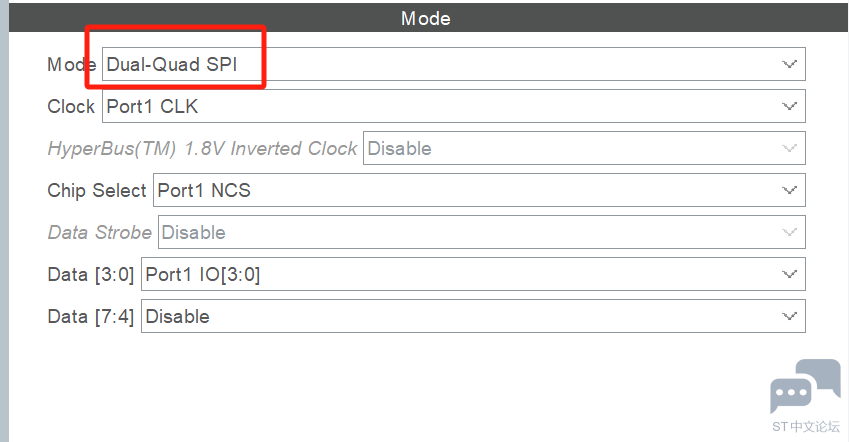Click the Data [7:4] label text
Screen dimensions: 849x442
point(90,316)
